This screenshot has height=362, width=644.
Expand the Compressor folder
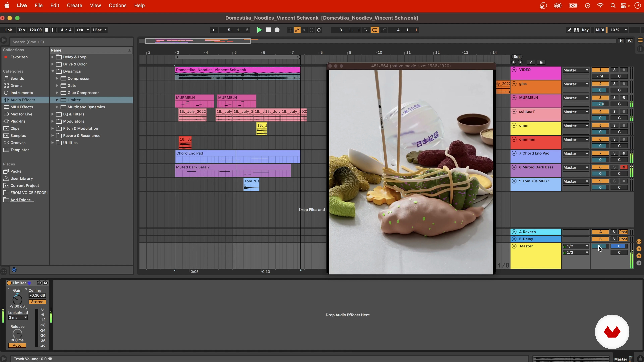57,78
